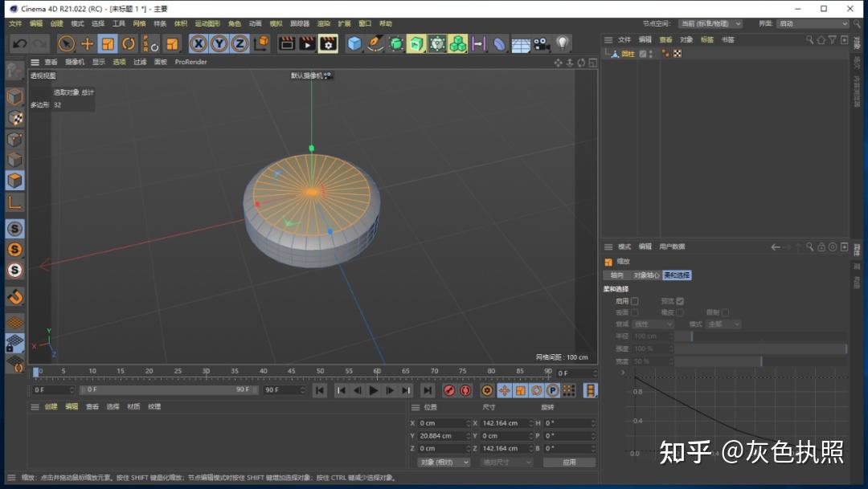Screen dimensions: 868x489
Task: Switch to the 对象轴心 tab
Action: click(x=646, y=275)
